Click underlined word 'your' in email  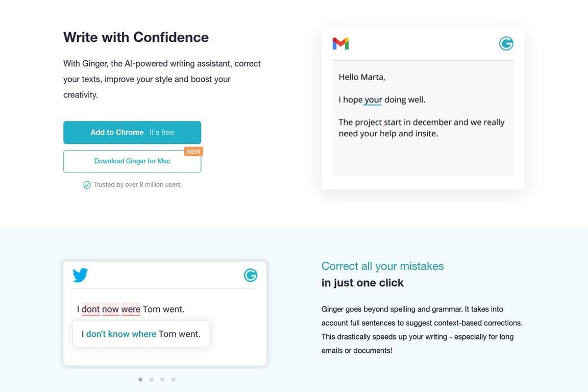click(x=373, y=100)
